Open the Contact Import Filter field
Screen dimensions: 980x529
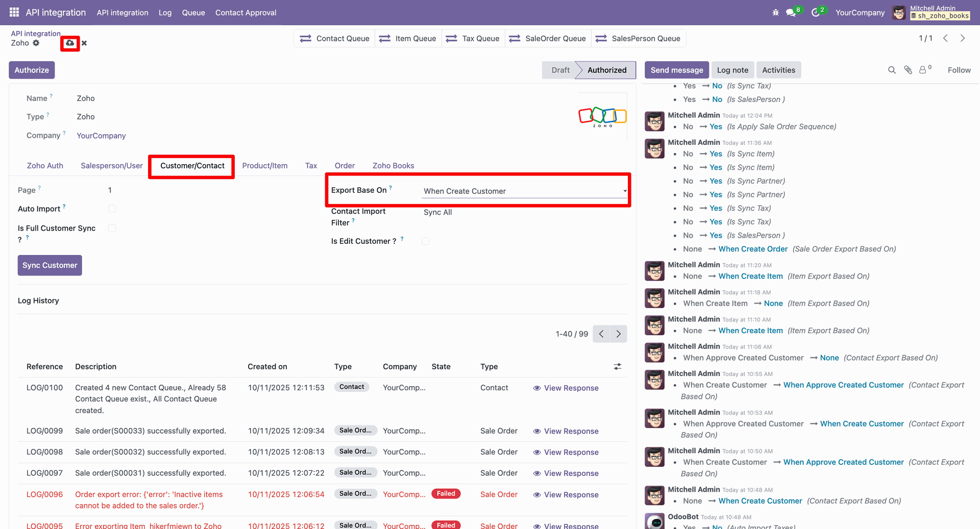pyautogui.click(x=525, y=212)
